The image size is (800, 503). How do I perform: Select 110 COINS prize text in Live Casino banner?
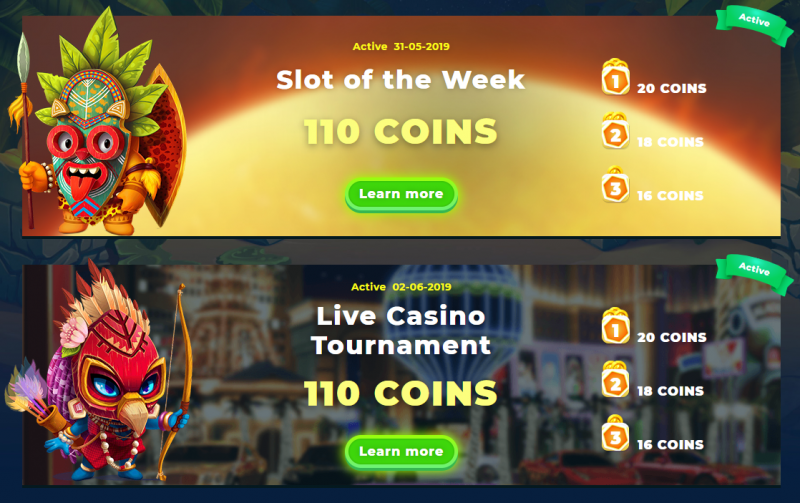[401, 393]
